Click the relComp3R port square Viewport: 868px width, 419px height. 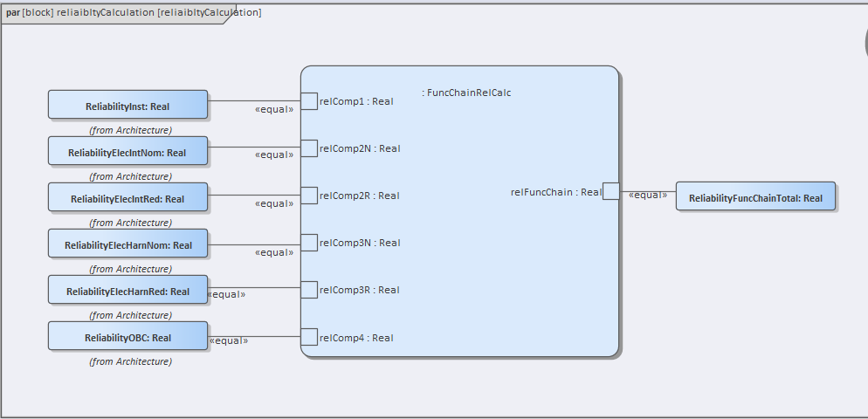(x=309, y=290)
